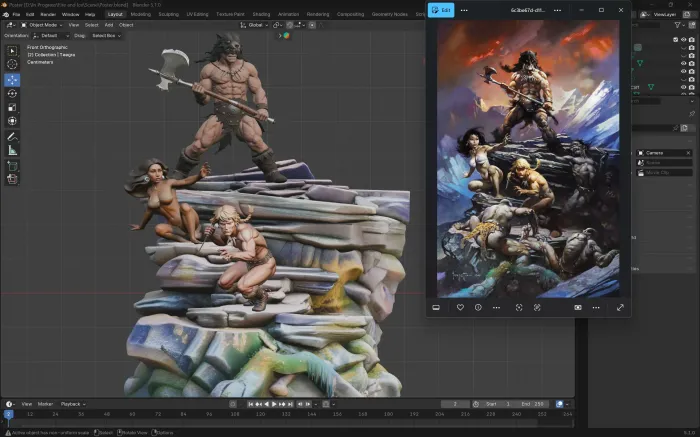Switch to the Shading workspace tab
The width and height of the screenshot is (700, 437).
[x=261, y=14]
